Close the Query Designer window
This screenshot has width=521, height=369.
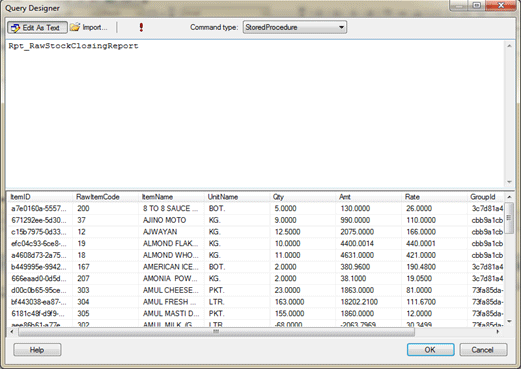click(501, 5)
